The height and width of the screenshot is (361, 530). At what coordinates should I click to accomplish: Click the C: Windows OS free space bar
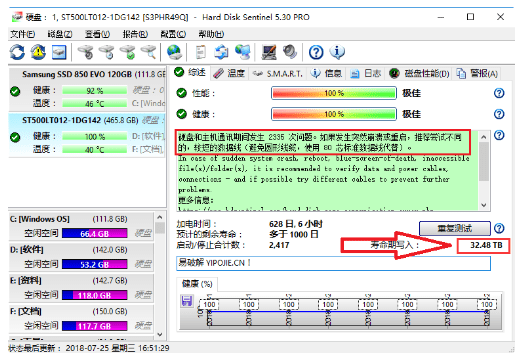tap(95, 234)
